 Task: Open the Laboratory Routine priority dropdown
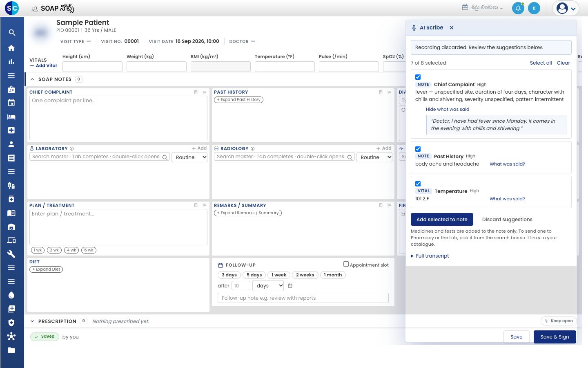pos(189,157)
